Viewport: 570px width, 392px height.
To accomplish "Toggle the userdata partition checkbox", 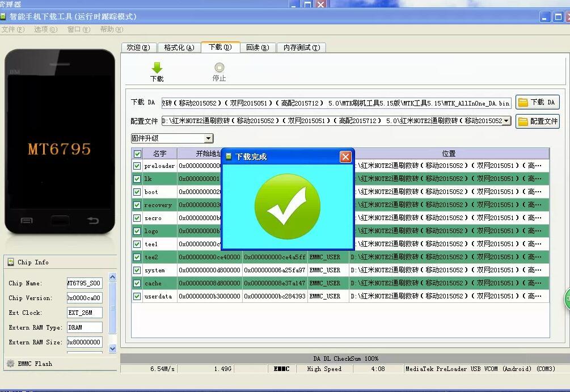I will 137,296.
